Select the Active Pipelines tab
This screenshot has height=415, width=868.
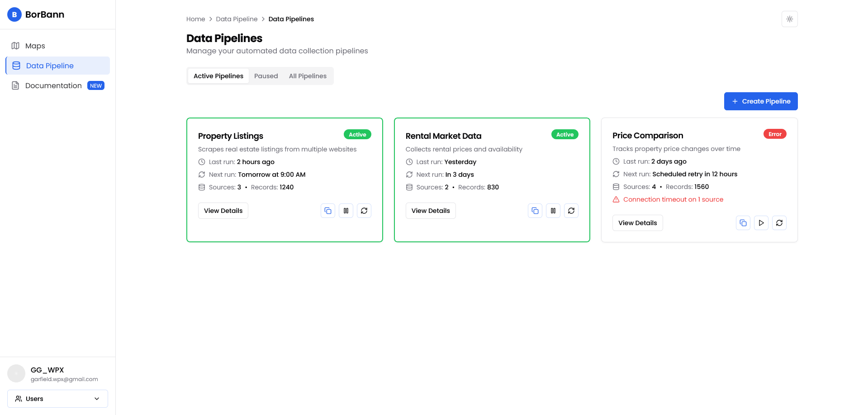pyautogui.click(x=218, y=76)
